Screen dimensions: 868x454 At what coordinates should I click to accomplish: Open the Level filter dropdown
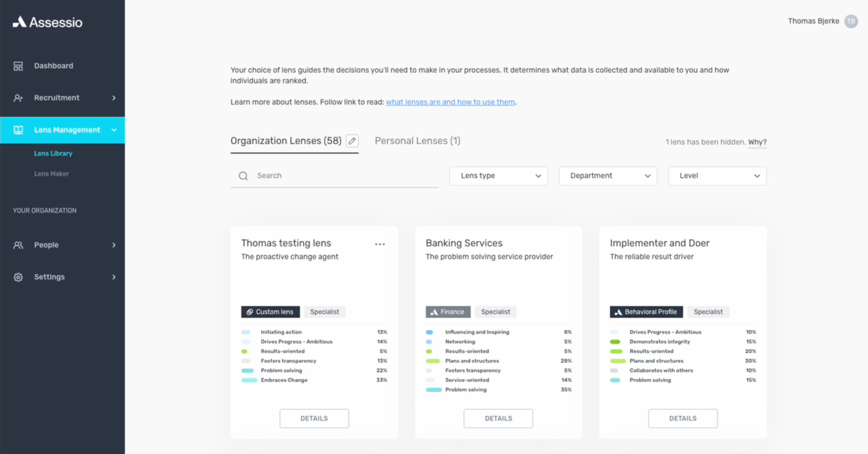[717, 176]
